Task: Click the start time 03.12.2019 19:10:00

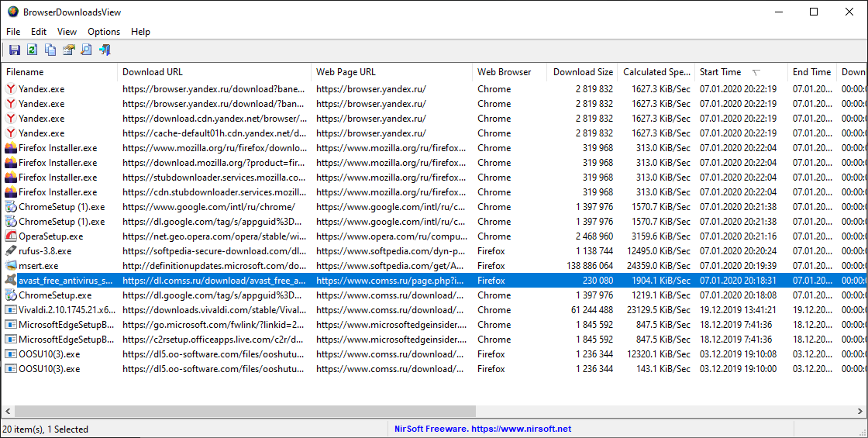Action: click(x=738, y=369)
